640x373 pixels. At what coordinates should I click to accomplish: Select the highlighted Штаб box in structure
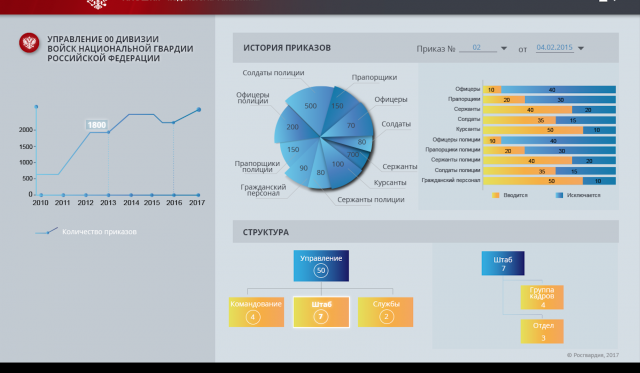pos(321,312)
